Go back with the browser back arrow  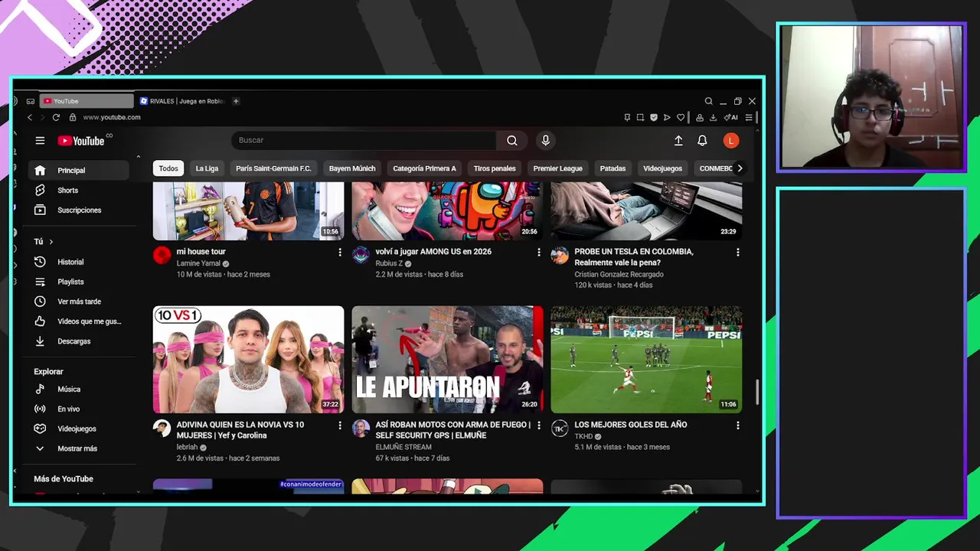click(30, 118)
